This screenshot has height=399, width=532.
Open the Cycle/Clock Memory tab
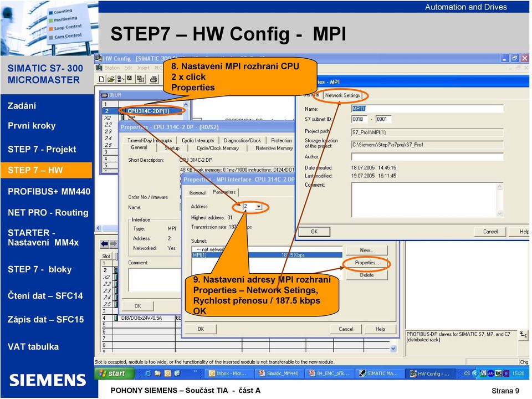[217, 149]
